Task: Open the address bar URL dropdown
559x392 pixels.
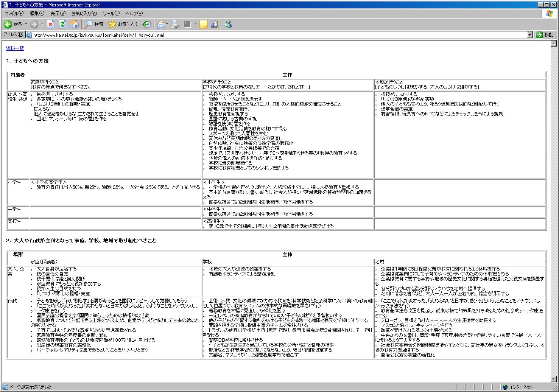Action: (x=529, y=35)
